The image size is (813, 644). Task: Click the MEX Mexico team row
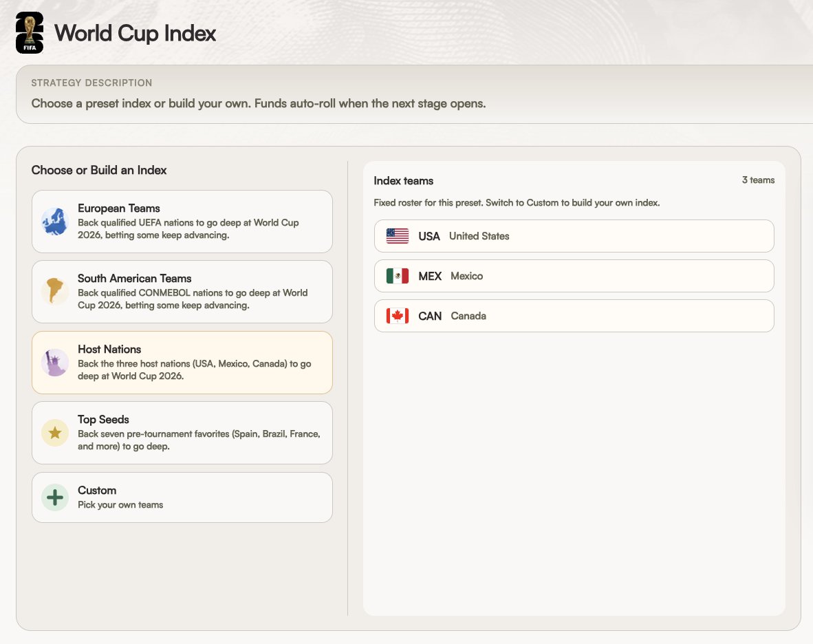pos(574,276)
